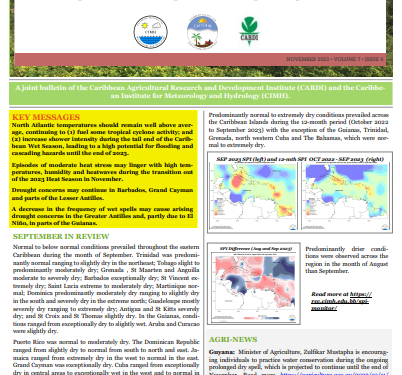Click the Drought concerns paragraph in the yellow box
Viewport: 402px width, 375px height.
point(102,194)
